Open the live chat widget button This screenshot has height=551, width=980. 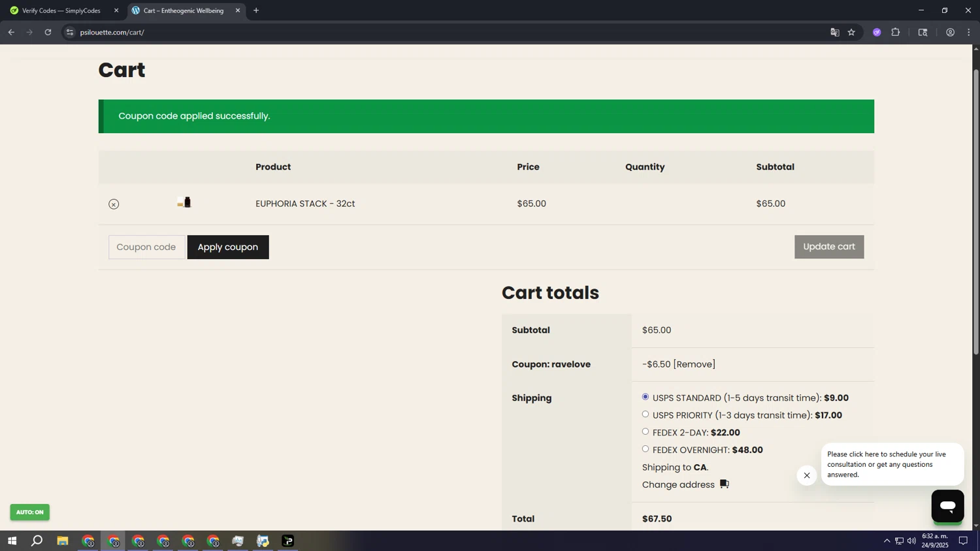(x=947, y=506)
